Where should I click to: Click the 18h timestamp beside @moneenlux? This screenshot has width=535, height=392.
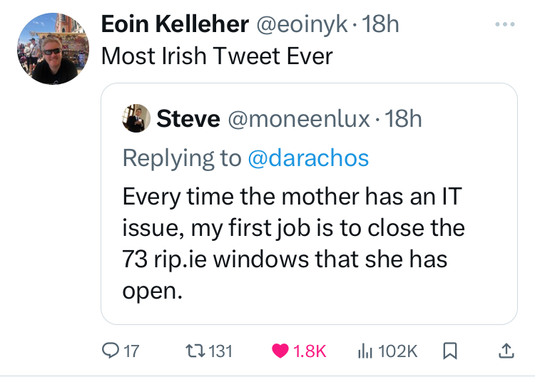coord(404,118)
